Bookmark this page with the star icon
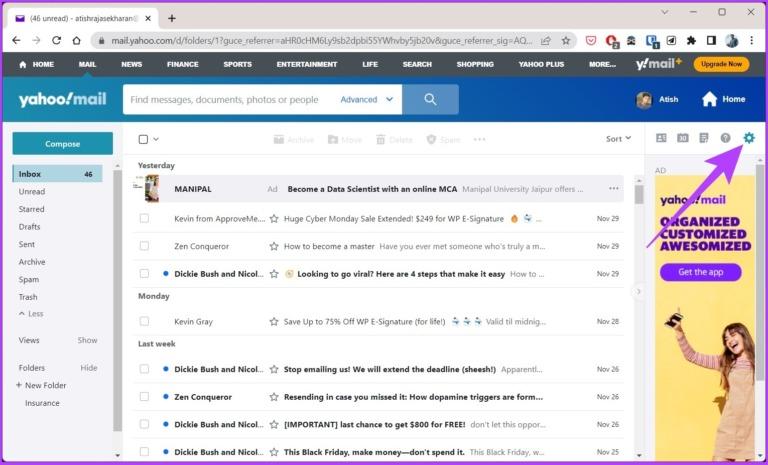This screenshot has width=768, height=465. pyautogui.click(x=566, y=41)
